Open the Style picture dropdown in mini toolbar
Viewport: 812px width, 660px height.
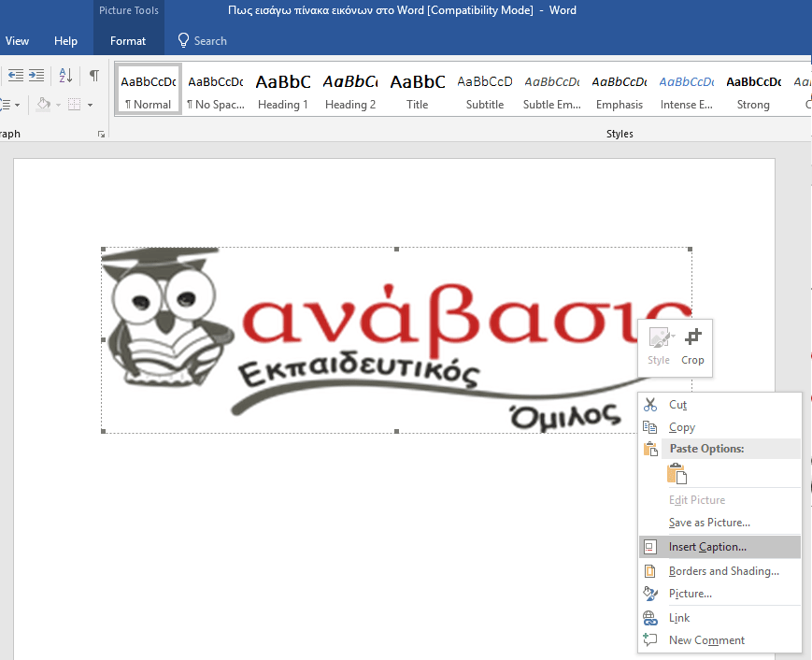[x=660, y=347]
